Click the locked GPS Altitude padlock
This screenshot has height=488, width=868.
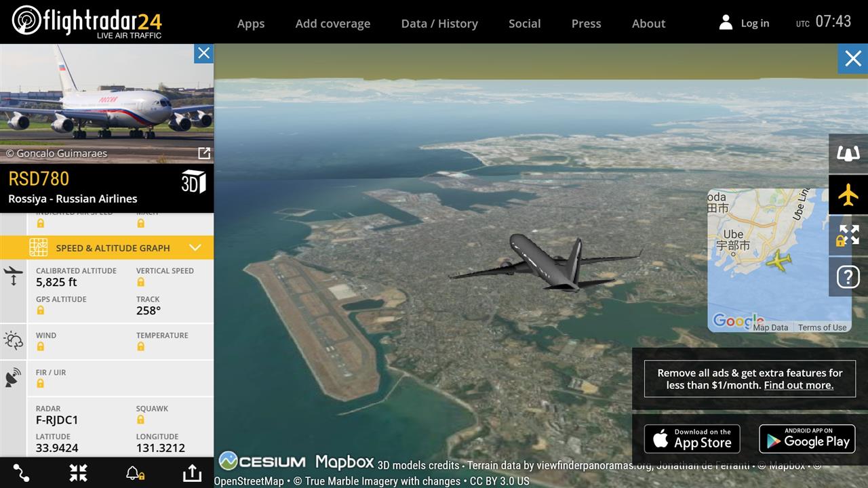click(x=40, y=310)
